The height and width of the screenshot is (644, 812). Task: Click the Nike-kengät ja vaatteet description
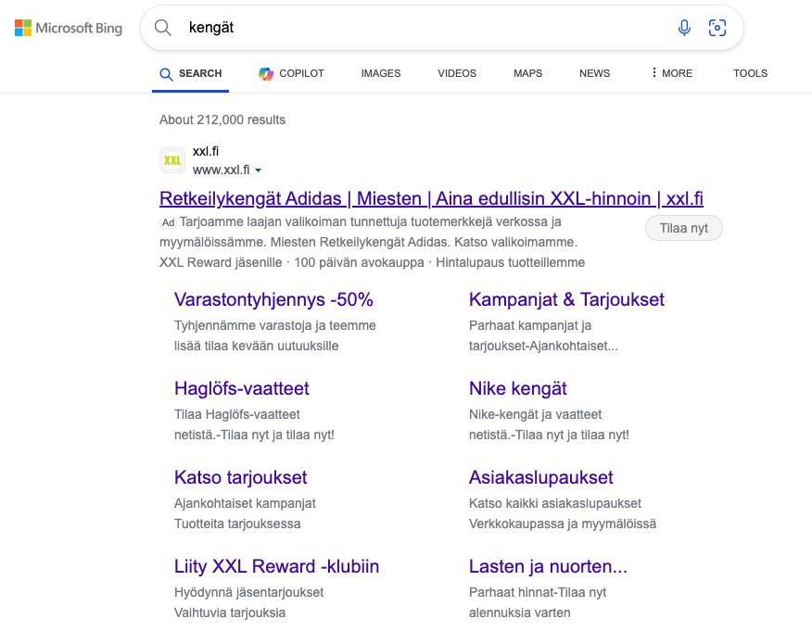tap(535, 415)
